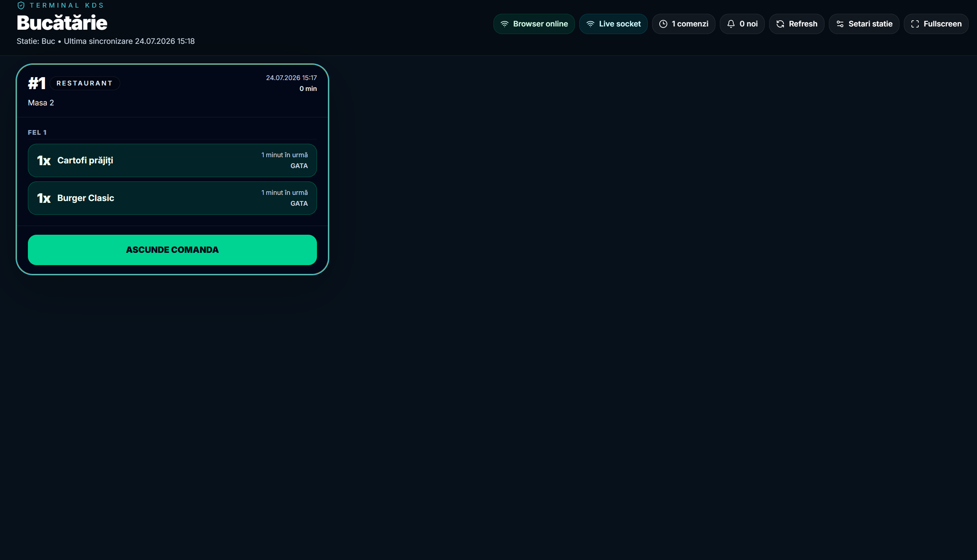Click the GATA status on Burger Clasic
The image size is (977, 560).
(299, 204)
